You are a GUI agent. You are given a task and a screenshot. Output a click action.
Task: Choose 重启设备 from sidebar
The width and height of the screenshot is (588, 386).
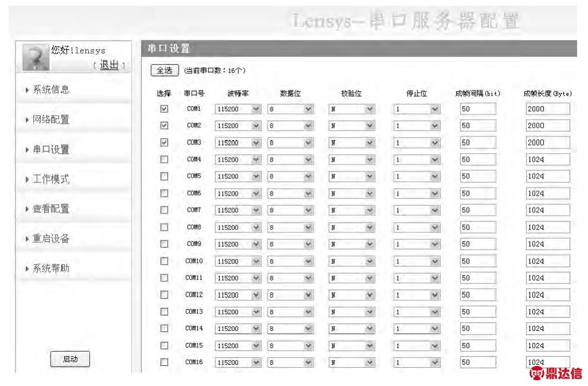50,239
